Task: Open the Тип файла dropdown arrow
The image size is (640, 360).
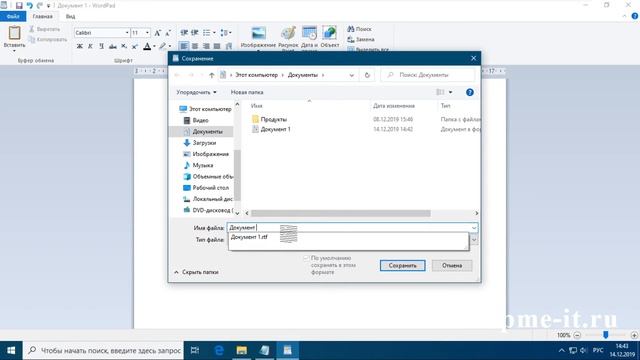Action: coord(474,240)
